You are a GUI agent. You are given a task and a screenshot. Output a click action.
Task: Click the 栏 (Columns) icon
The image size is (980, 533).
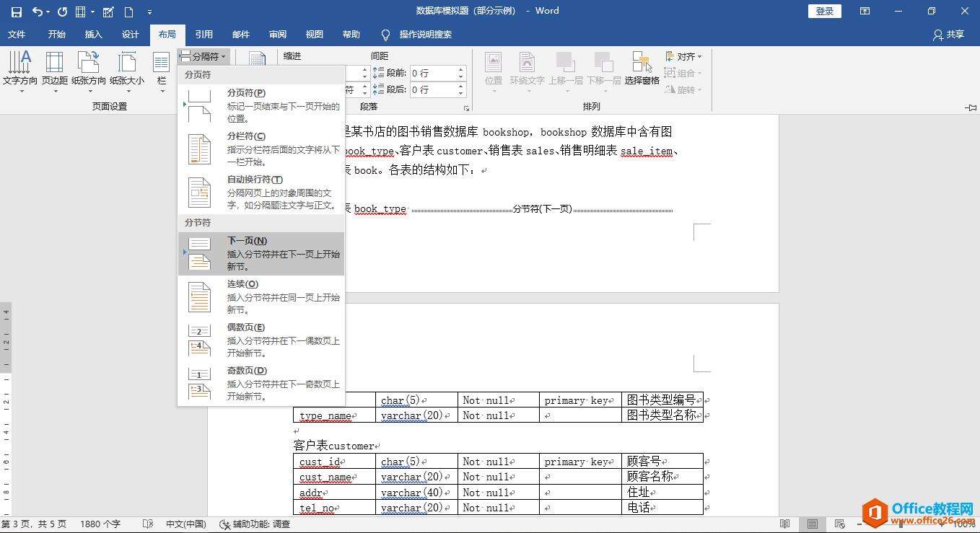coord(162,71)
